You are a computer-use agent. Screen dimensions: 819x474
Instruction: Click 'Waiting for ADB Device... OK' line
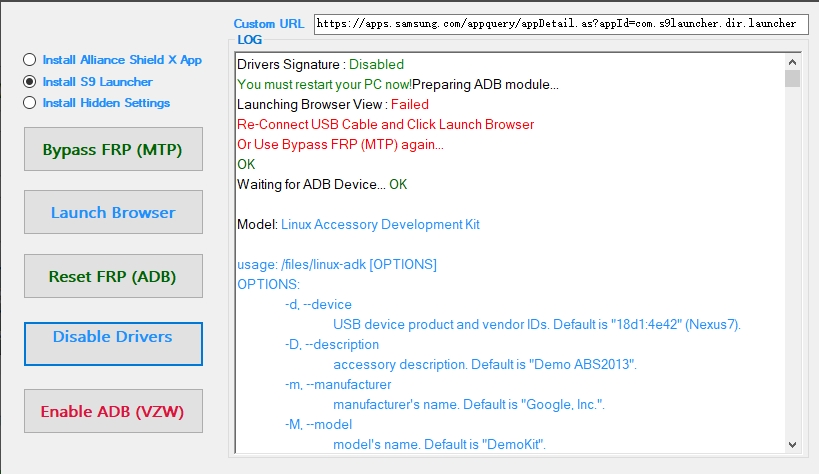(x=322, y=184)
